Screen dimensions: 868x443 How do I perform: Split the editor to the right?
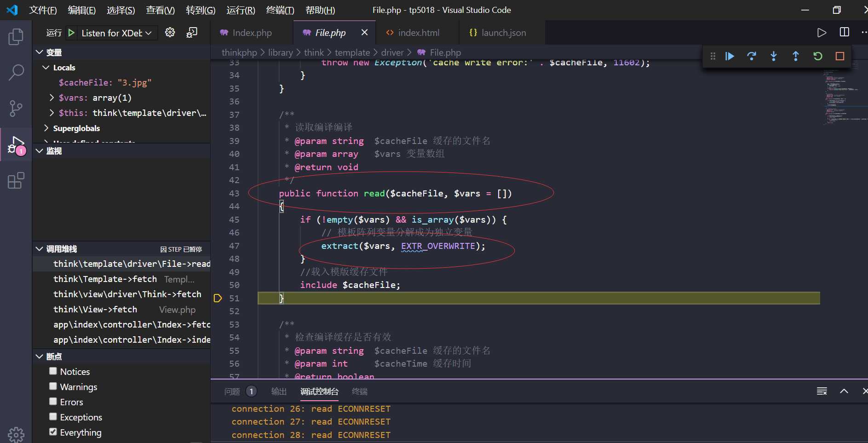coord(845,32)
